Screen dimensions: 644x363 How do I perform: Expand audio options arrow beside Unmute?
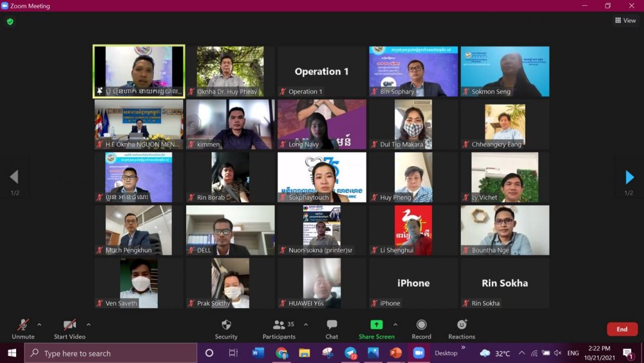(x=39, y=324)
